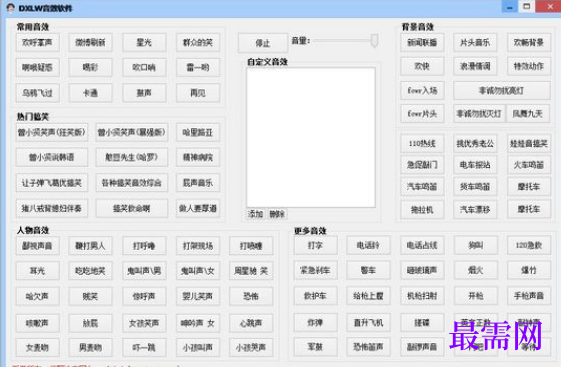561x367 pixels.
Task: Play the 哈欠声 yawn sound
Action: click(37, 296)
